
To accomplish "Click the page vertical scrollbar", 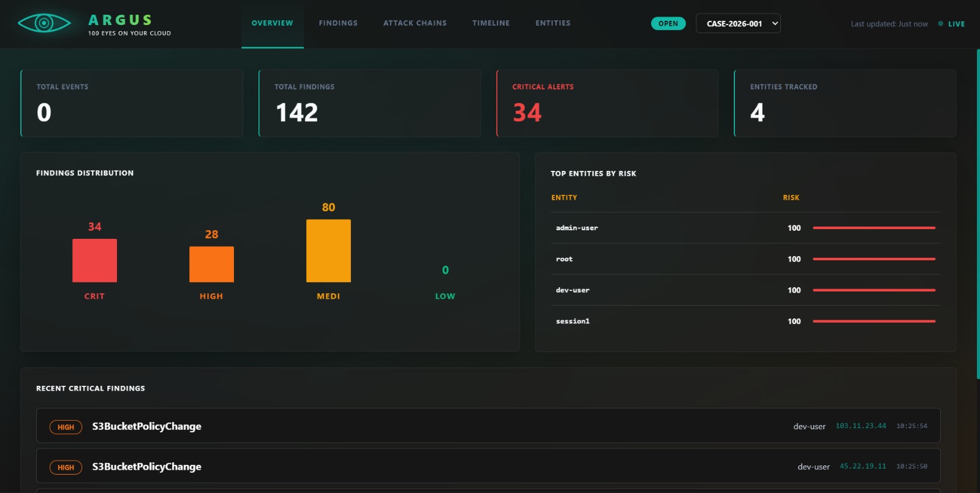I will [x=978, y=214].
